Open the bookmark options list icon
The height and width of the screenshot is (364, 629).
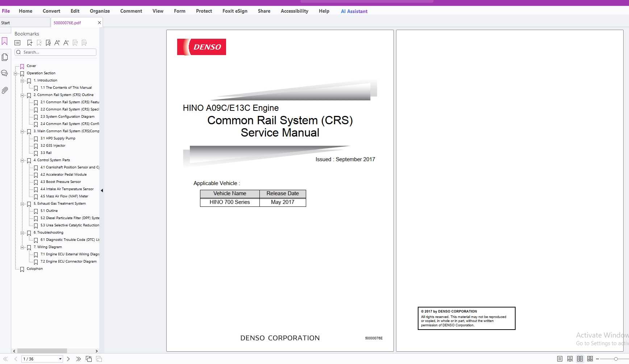click(17, 43)
